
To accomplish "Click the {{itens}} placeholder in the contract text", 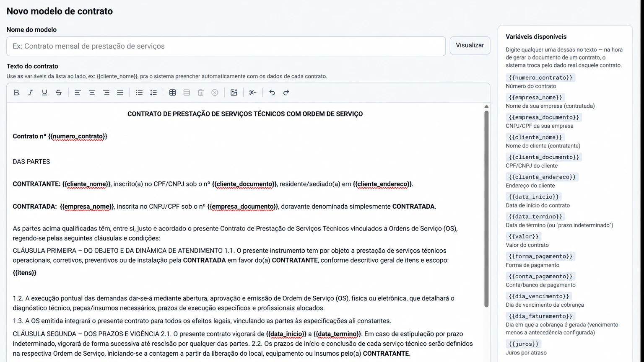I will point(25,273).
